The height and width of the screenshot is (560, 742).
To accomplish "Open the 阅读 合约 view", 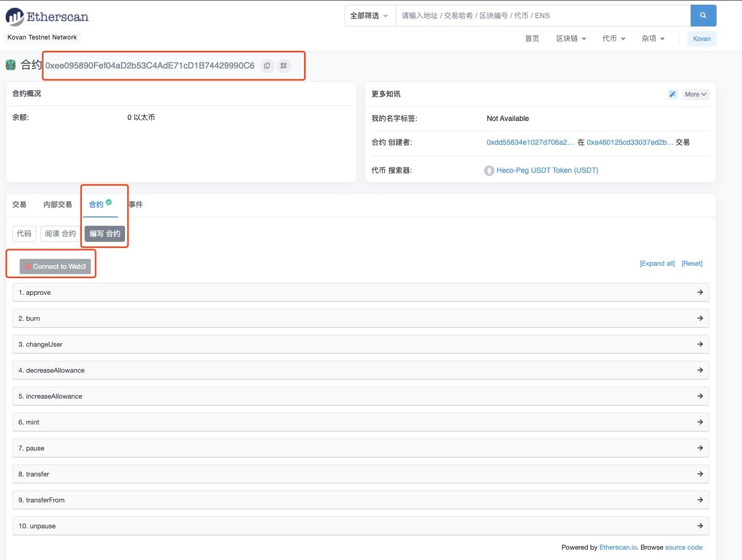I will (x=60, y=234).
